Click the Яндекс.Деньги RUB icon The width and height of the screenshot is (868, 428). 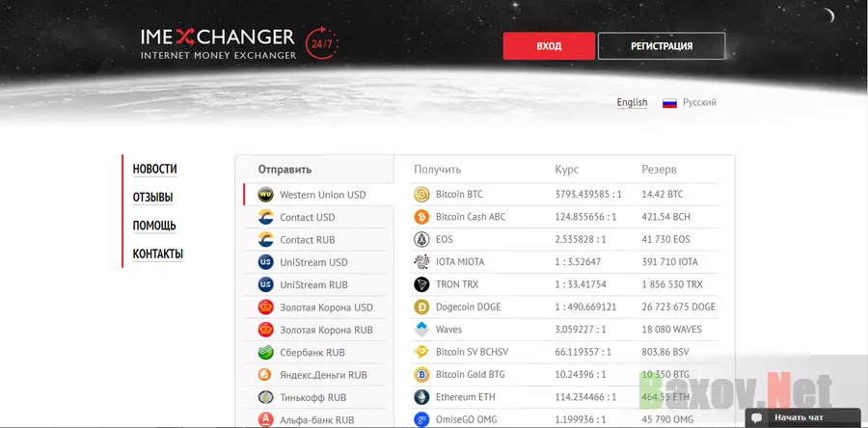coord(266,375)
